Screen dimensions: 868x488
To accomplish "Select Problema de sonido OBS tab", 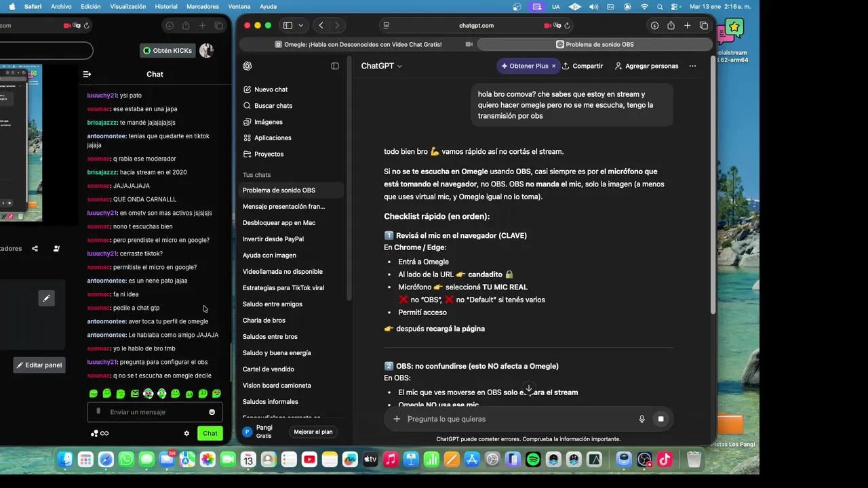I will (594, 44).
